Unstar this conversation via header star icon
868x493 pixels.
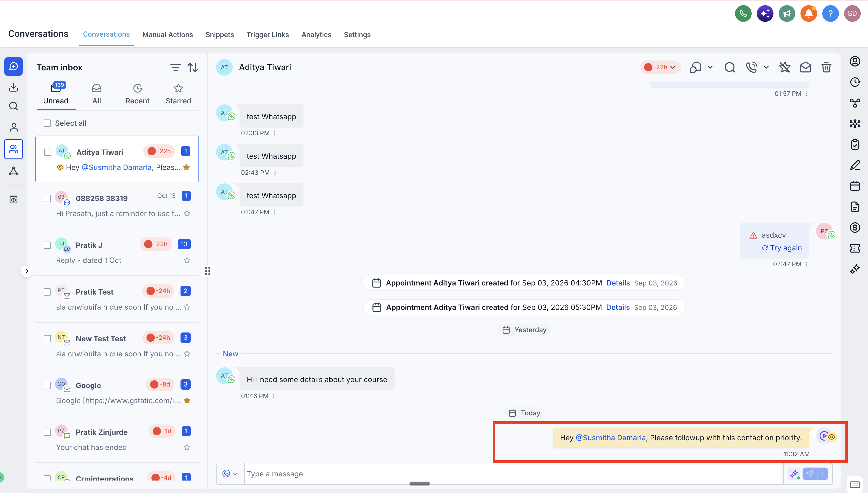pos(784,67)
